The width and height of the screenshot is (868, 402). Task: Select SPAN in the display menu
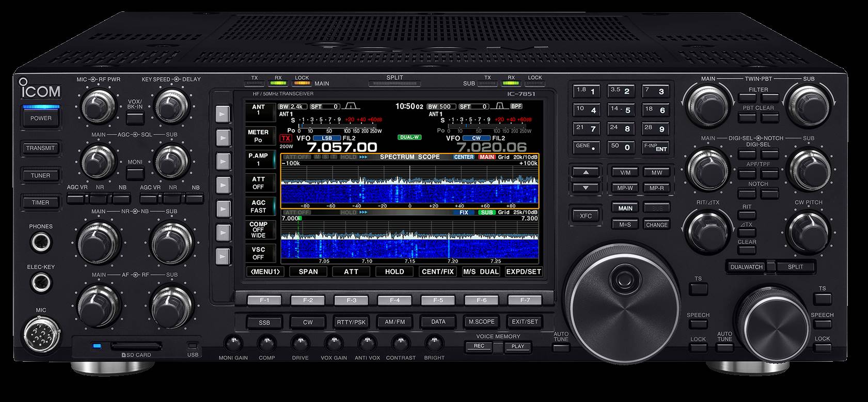308,271
